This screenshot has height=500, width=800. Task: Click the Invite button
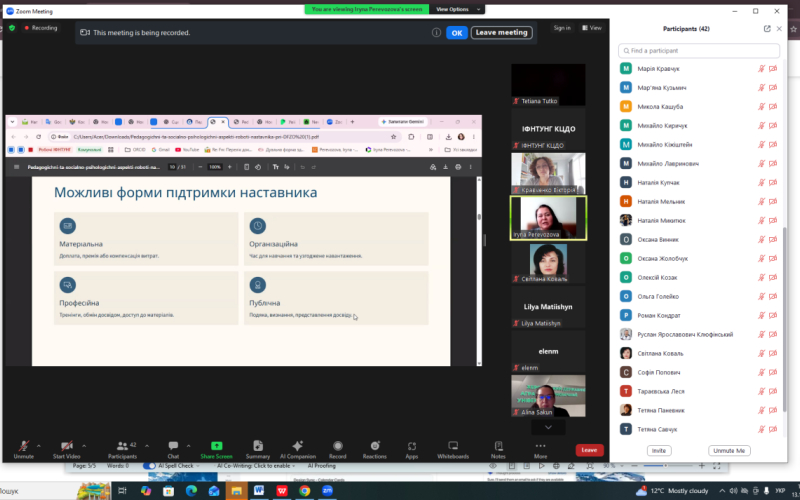click(x=659, y=451)
